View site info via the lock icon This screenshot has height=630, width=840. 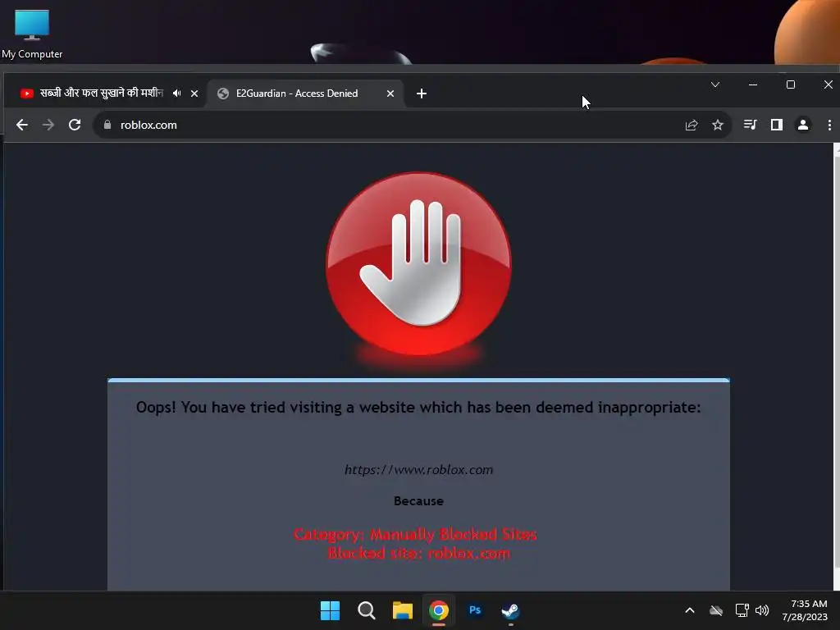pos(107,125)
